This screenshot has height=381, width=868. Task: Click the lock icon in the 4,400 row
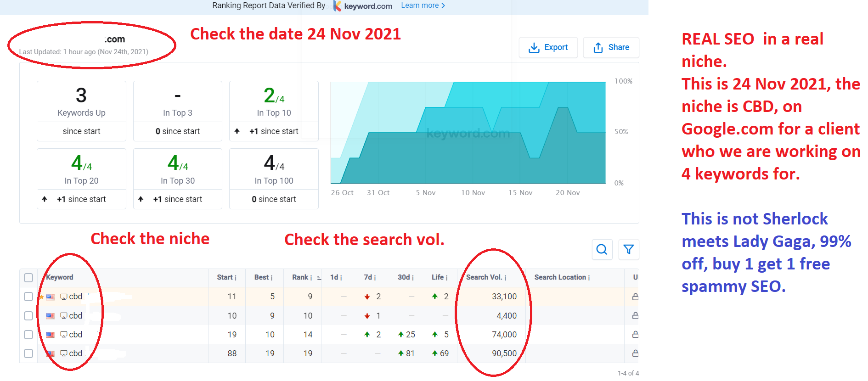pyautogui.click(x=635, y=316)
